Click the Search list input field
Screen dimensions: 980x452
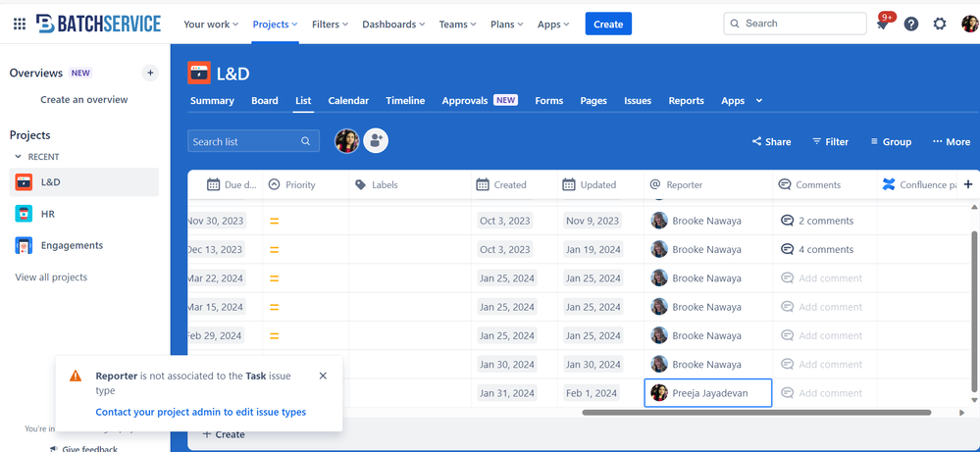pyautogui.click(x=253, y=141)
